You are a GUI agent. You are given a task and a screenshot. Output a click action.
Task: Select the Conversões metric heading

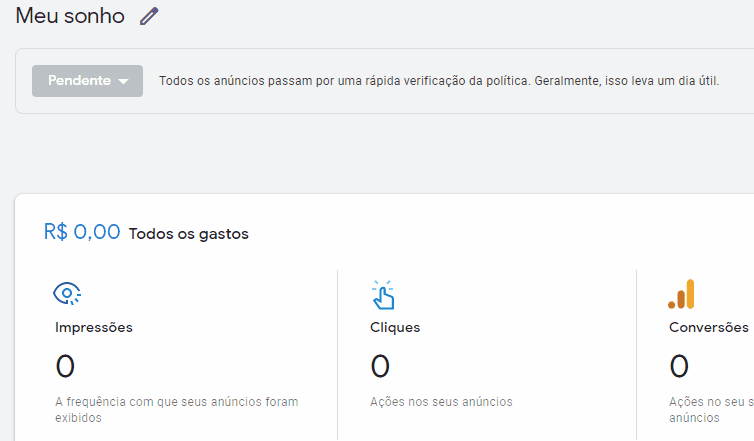coord(709,328)
